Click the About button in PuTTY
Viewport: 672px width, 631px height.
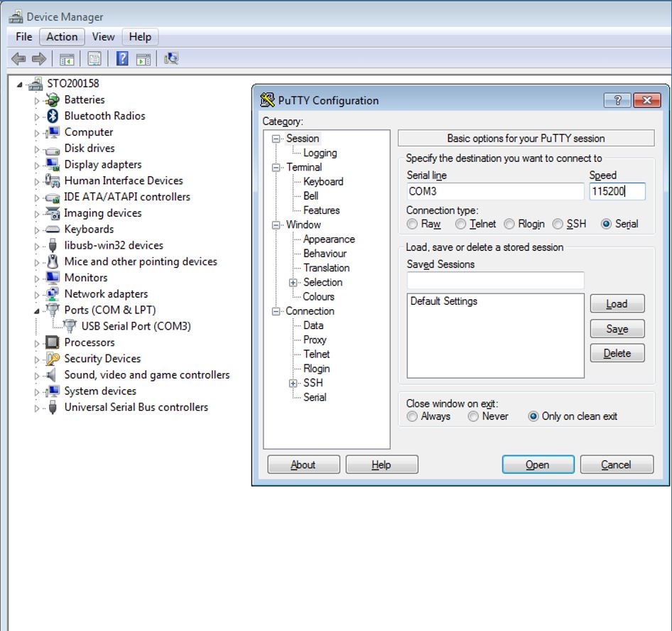[303, 465]
